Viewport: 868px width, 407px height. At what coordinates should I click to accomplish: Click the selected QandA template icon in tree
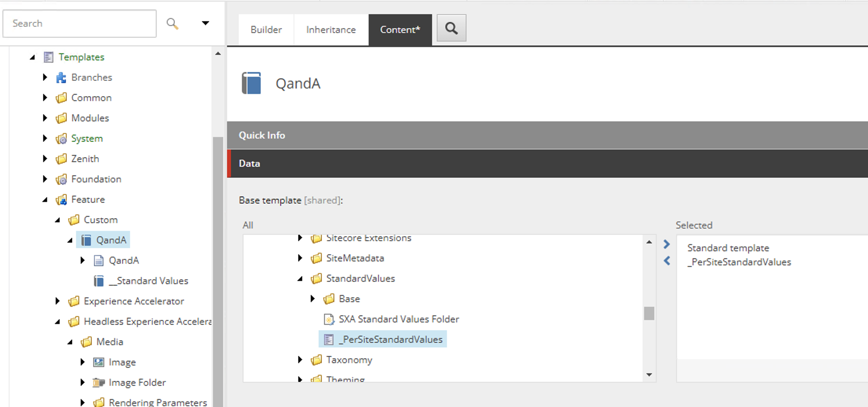click(x=86, y=240)
